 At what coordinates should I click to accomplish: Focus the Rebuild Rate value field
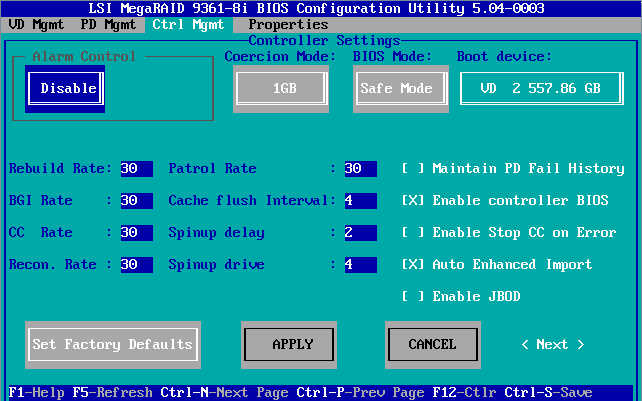click(x=136, y=169)
